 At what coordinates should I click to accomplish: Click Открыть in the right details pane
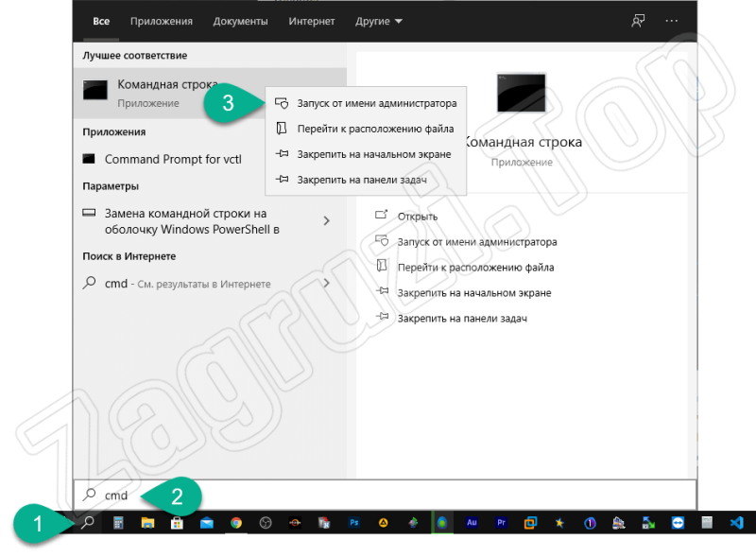coord(417,217)
